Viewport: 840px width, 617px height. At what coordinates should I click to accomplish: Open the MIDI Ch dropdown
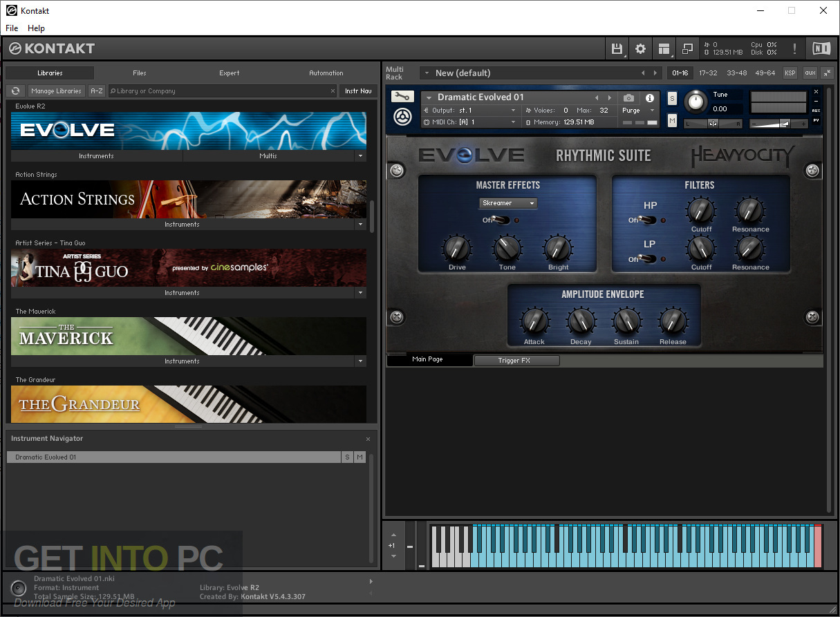[470, 122]
